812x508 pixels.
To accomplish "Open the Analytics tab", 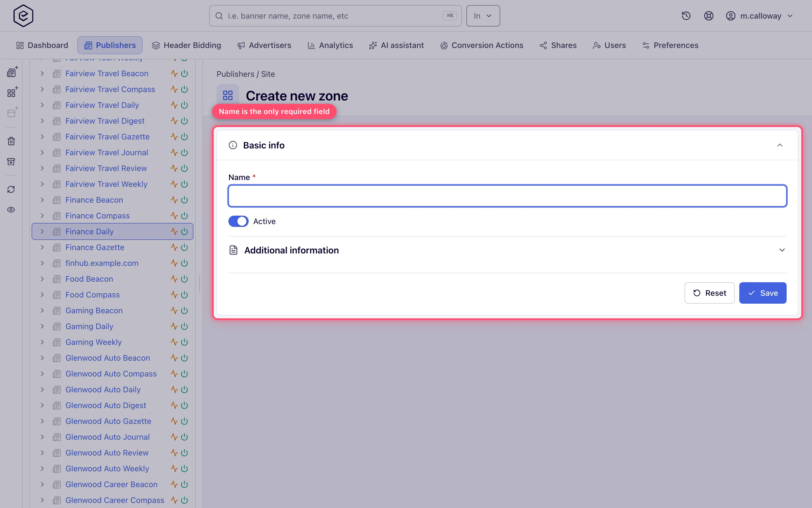I will [x=330, y=45].
